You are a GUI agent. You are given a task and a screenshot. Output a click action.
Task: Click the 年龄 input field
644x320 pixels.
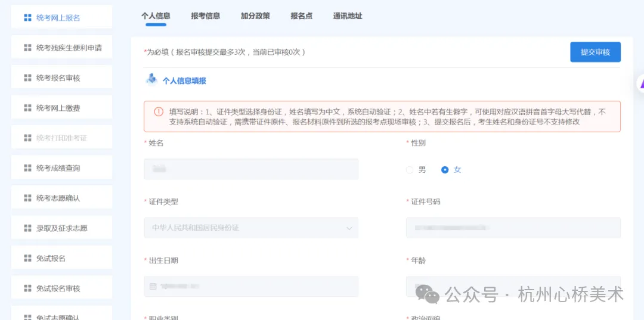(x=513, y=287)
